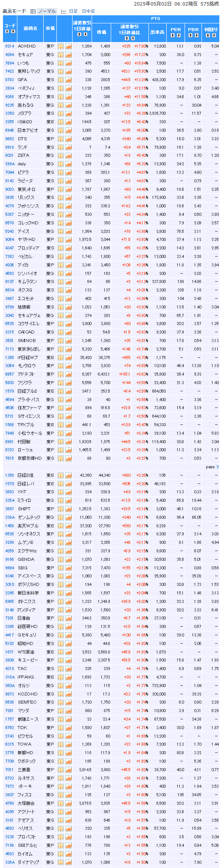This screenshot has height=868, width=224.
Task: Click the chart icon for 三菱重
Action: point(68,770)
